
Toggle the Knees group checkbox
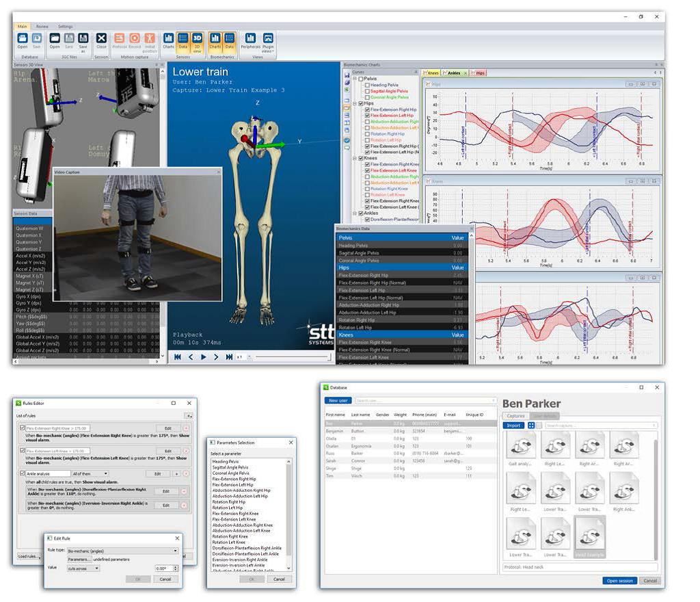tap(361, 158)
